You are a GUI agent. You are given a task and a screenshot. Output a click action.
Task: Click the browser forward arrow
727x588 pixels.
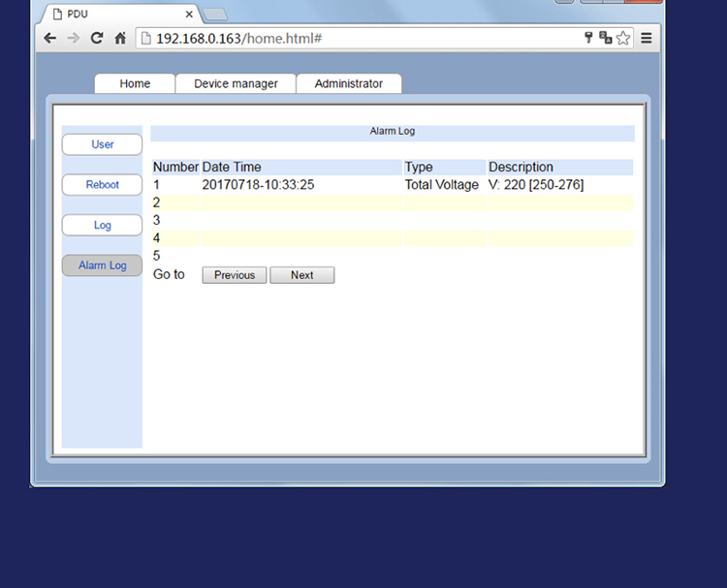tap(74, 38)
